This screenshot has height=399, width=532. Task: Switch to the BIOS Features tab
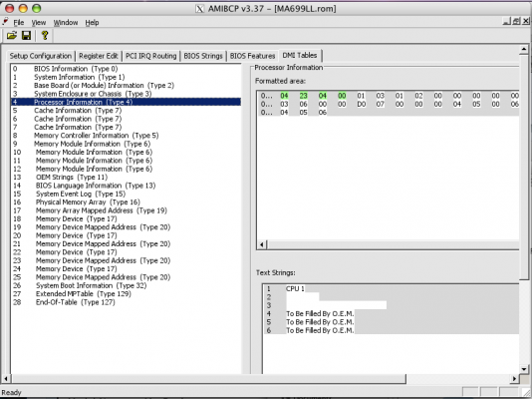[252, 56]
